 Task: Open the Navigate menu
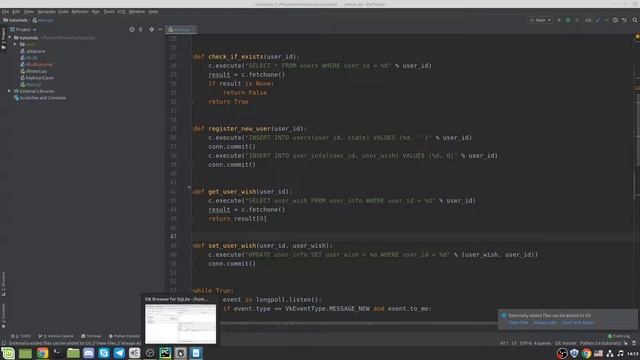(46, 12)
